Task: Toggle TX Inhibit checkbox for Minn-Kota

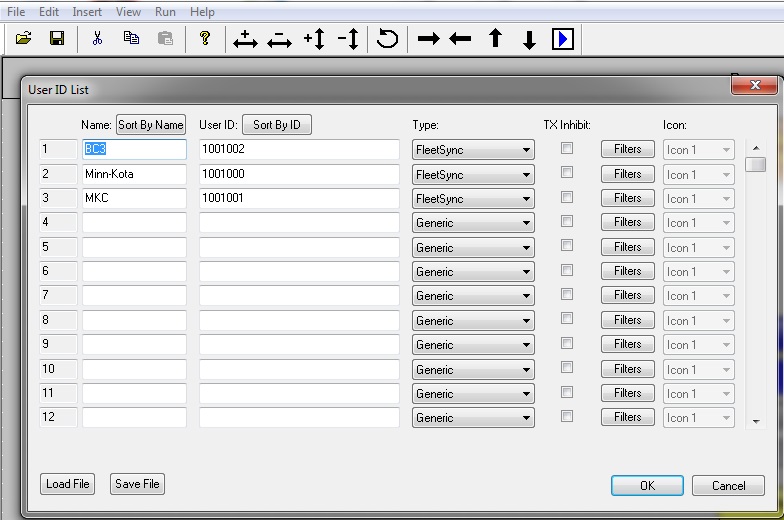Action: tap(566, 172)
